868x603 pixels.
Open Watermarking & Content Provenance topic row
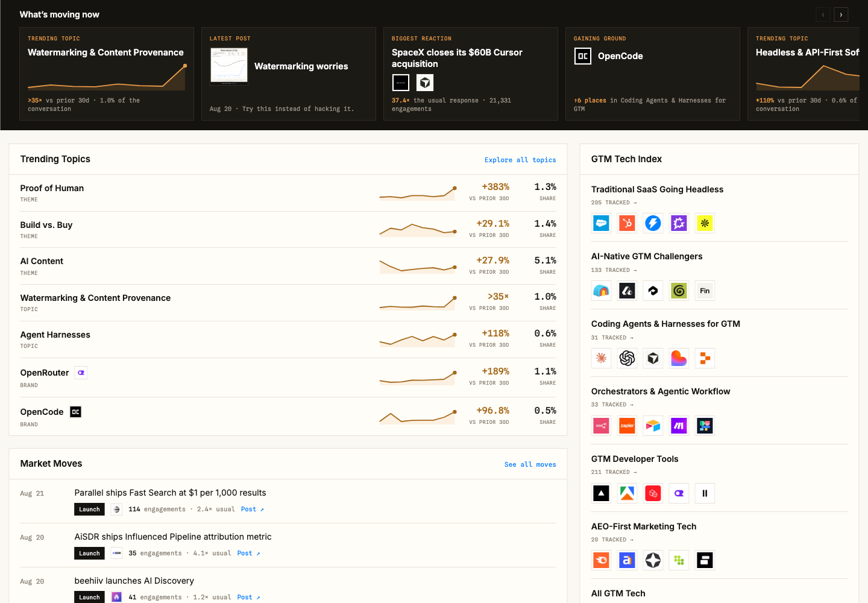click(x=288, y=303)
